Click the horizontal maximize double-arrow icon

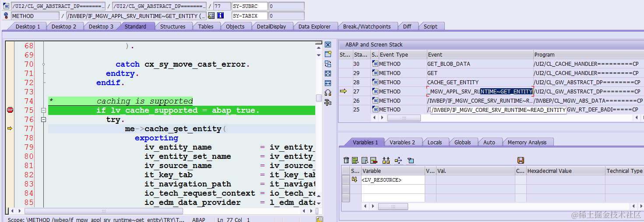tap(327, 83)
